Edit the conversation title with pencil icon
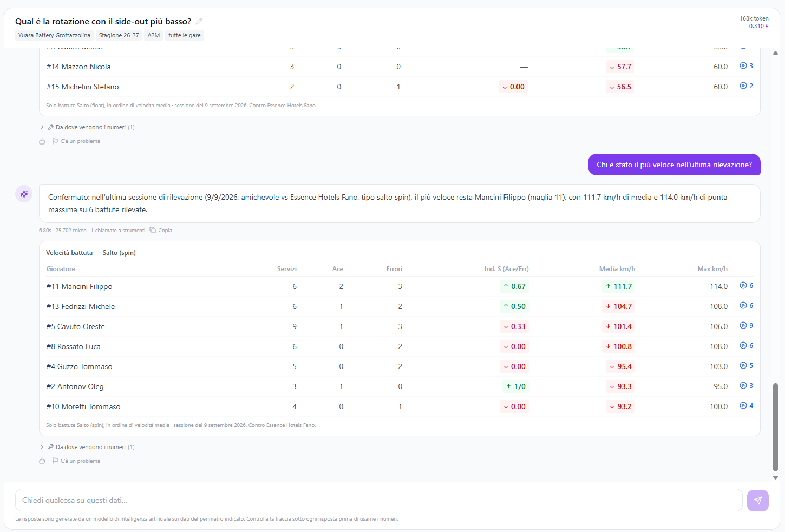The width and height of the screenshot is (785, 532). point(199,22)
